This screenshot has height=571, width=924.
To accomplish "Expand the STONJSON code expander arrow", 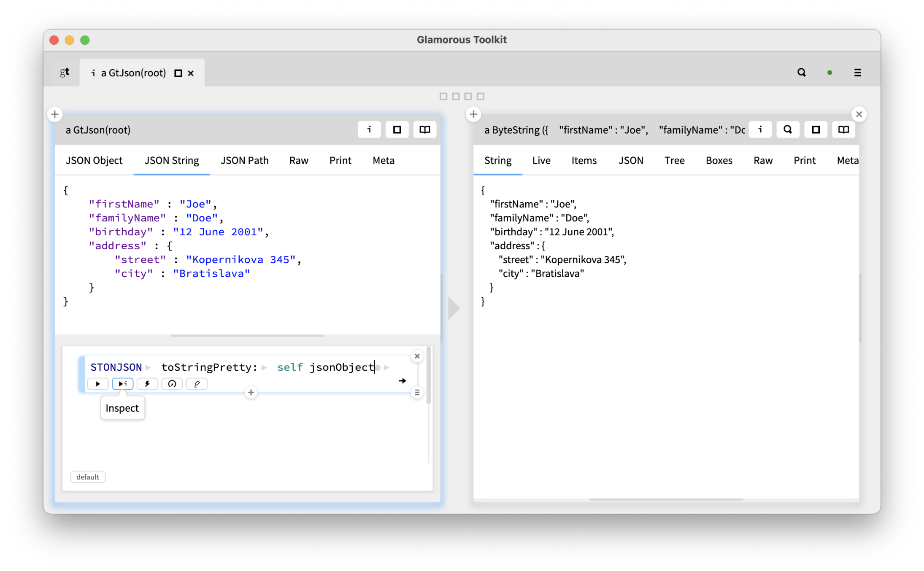I will [x=148, y=368].
